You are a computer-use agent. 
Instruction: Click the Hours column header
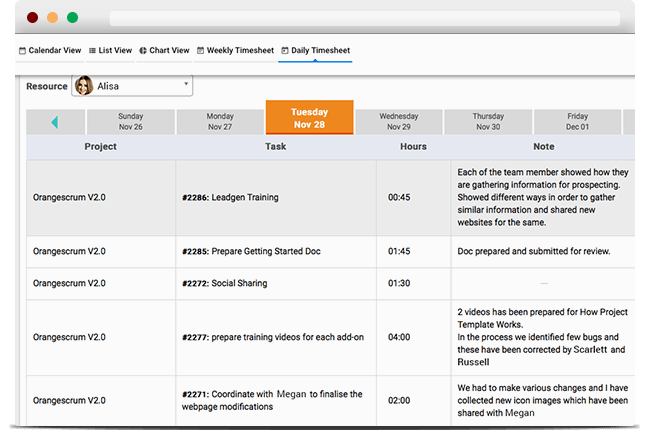pos(413,146)
